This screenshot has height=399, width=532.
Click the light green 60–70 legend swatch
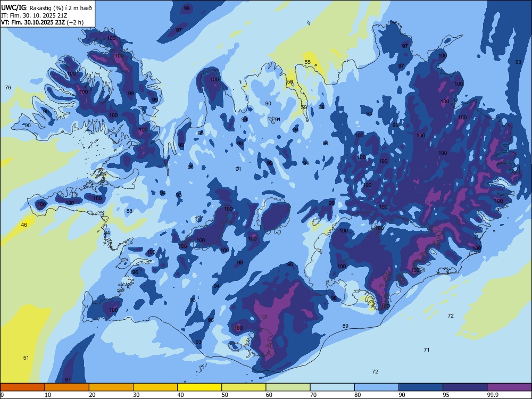click(x=288, y=387)
